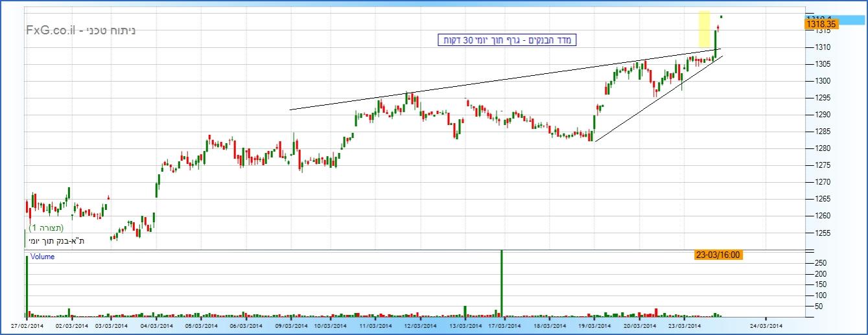Select the lower rising support trend line
868x335 pixels.
655,99
